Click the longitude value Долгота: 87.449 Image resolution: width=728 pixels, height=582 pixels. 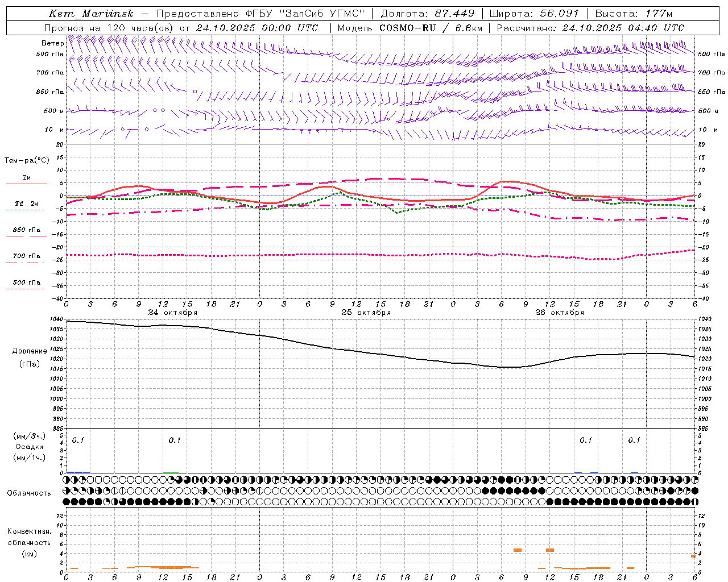427,14
